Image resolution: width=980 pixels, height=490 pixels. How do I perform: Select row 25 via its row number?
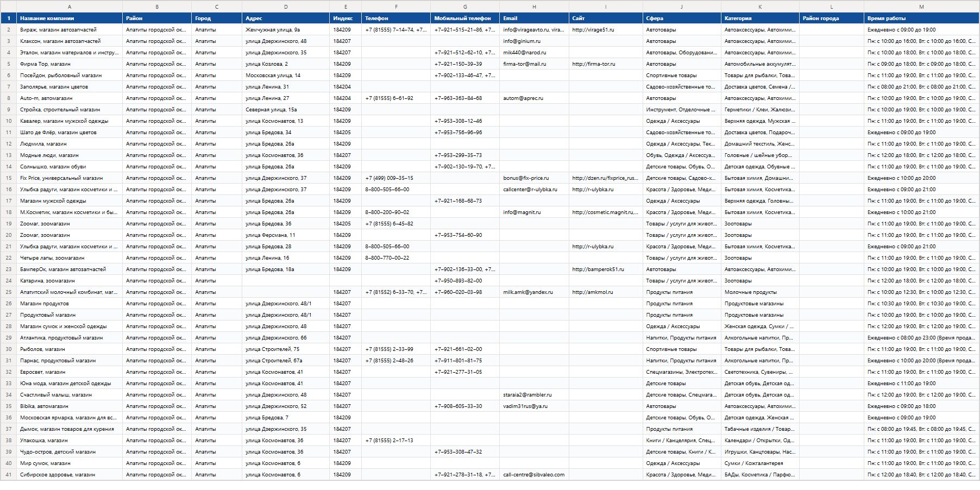pyautogui.click(x=9, y=292)
